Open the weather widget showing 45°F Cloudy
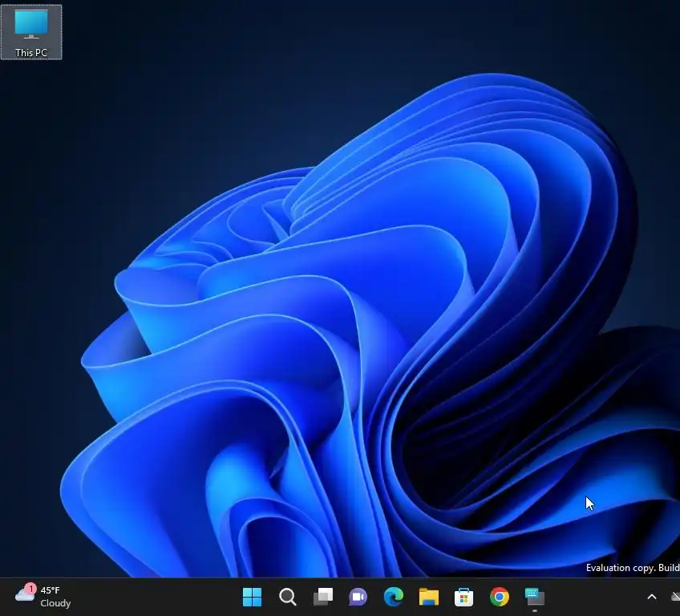 pos(43,597)
